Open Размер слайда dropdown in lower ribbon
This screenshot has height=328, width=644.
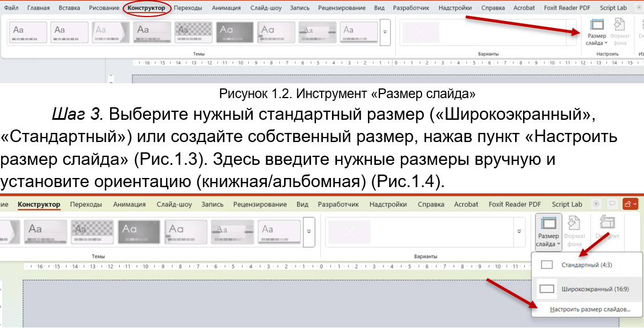[548, 232]
